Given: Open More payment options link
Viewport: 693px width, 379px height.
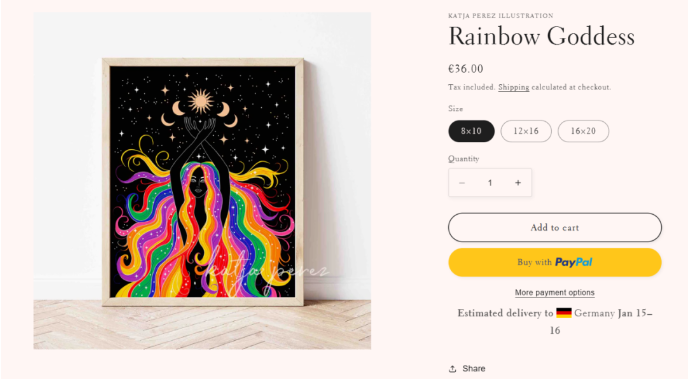Looking at the screenshot, I should tap(555, 292).
